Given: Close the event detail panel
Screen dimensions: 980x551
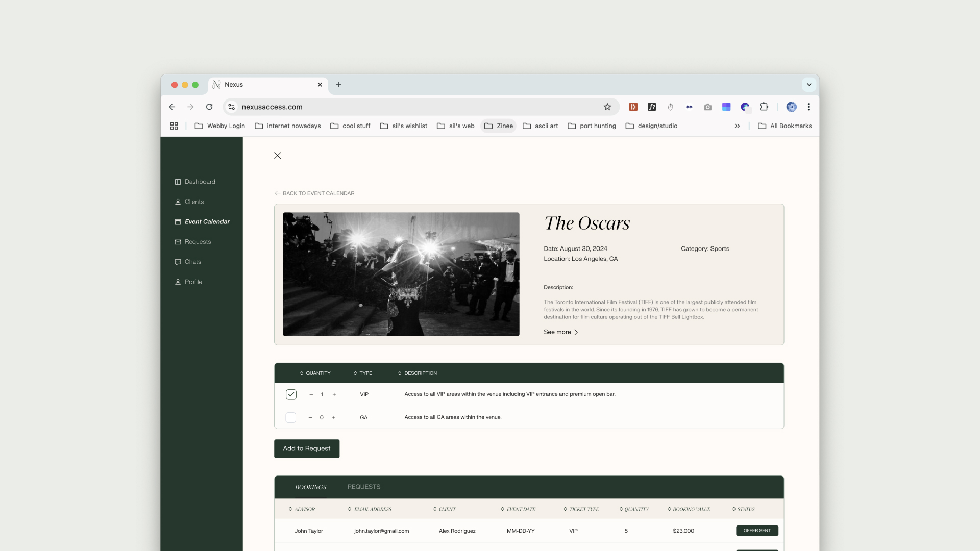Looking at the screenshot, I should (x=278, y=156).
